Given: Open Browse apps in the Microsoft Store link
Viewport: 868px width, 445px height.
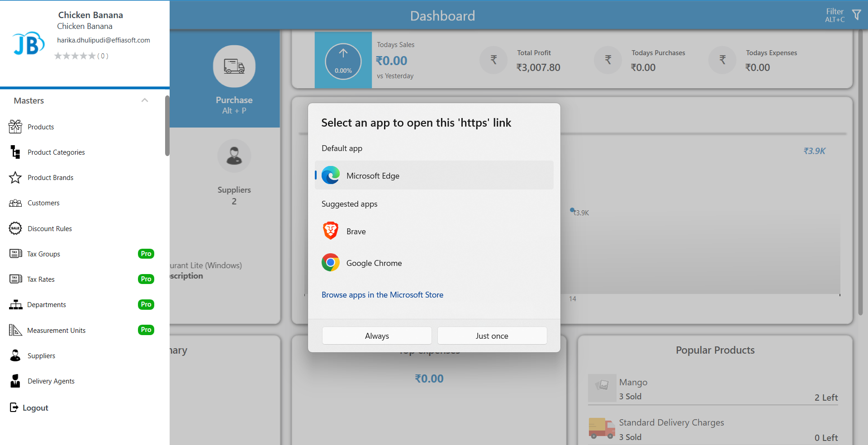Looking at the screenshot, I should tap(382, 295).
